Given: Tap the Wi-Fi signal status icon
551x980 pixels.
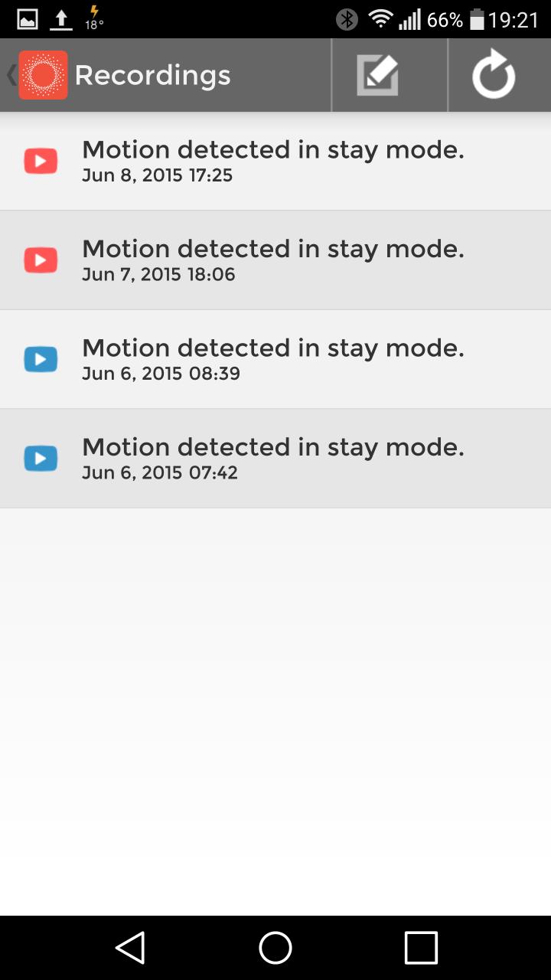Looking at the screenshot, I should [x=380, y=18].
